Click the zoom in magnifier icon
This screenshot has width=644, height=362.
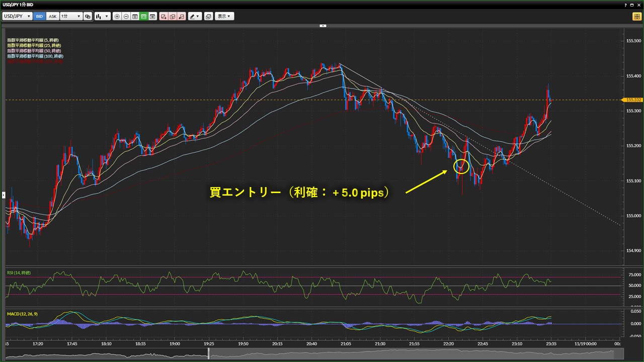pos(117,16)
